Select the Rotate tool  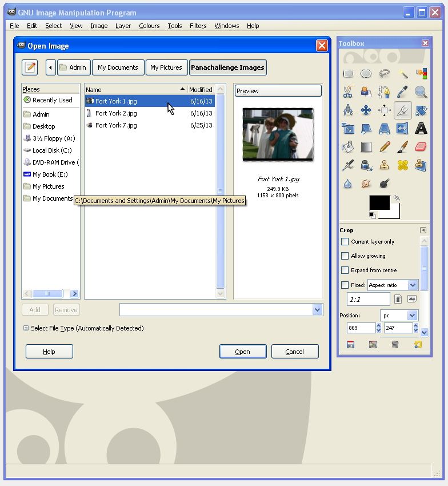coord(421,110)
